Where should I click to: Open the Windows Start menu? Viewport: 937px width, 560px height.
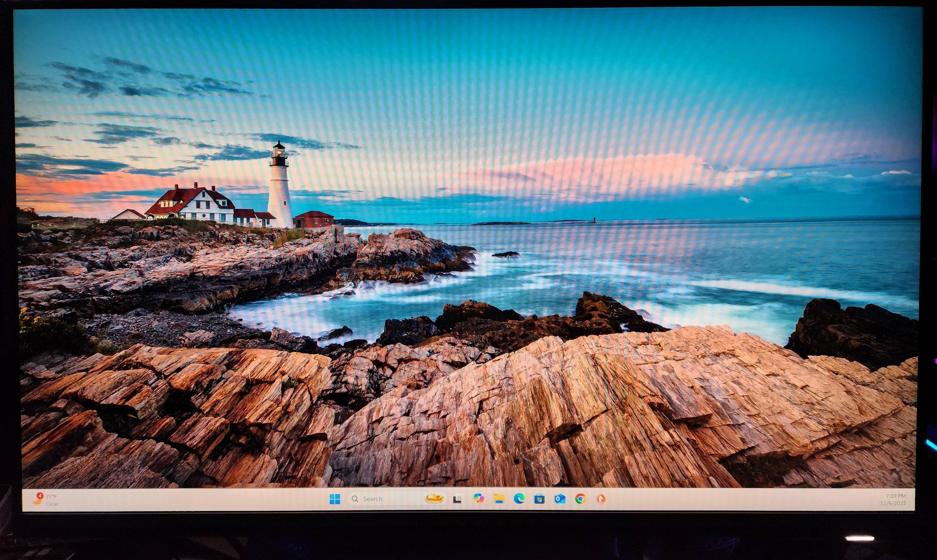[335, 499]
